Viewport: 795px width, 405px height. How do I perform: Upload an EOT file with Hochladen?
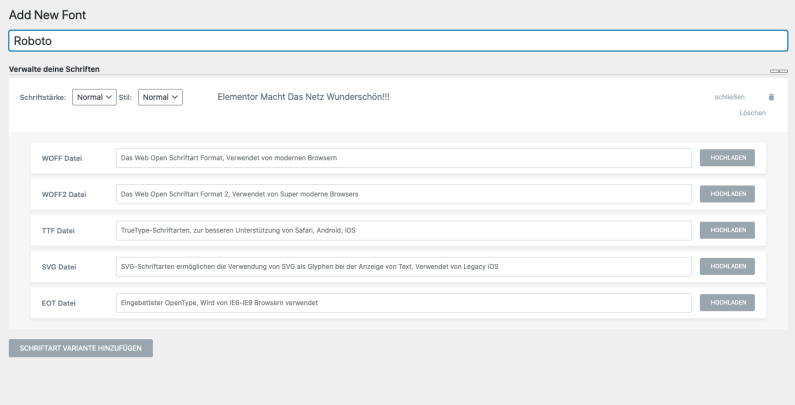(727, 303)
